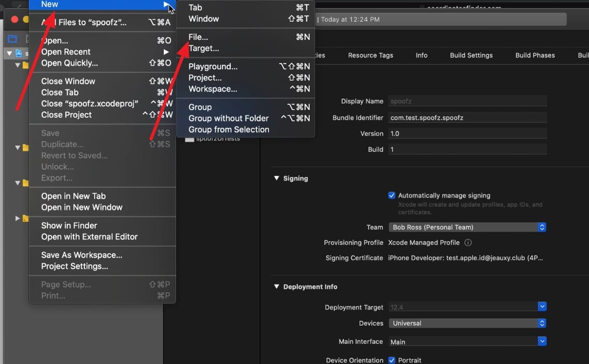Viewport: 589px width, 364px height.
Task: Click Open Quickly... menu item
Action: 102,63
